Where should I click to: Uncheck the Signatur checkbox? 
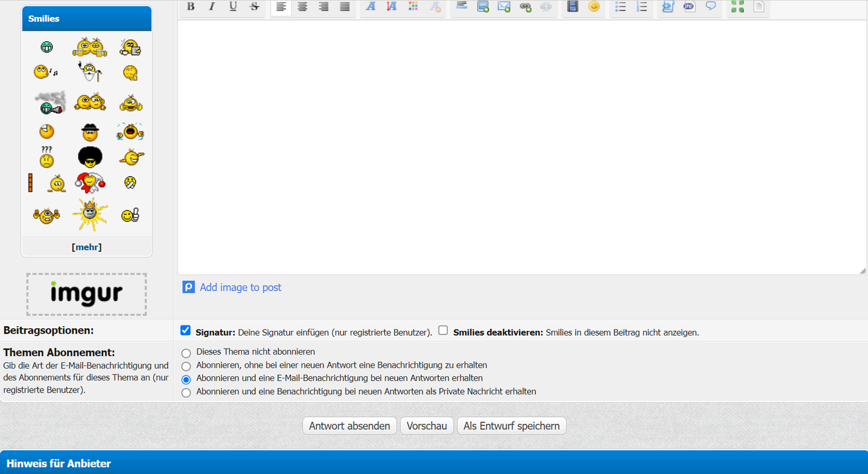(x=185, y=330)
